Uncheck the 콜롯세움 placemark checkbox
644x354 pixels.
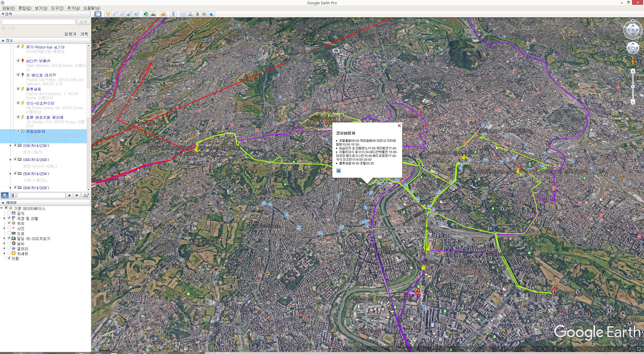[18, 89]
